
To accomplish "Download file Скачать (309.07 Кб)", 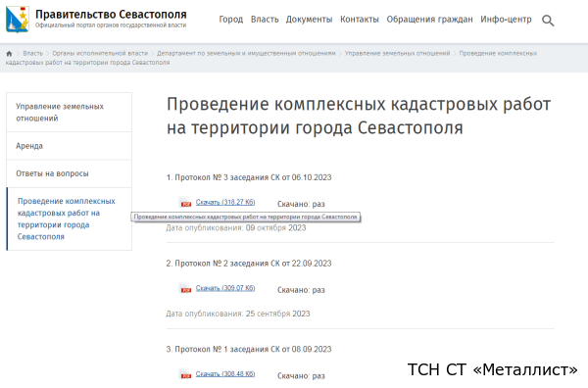I will click(225, 288).
